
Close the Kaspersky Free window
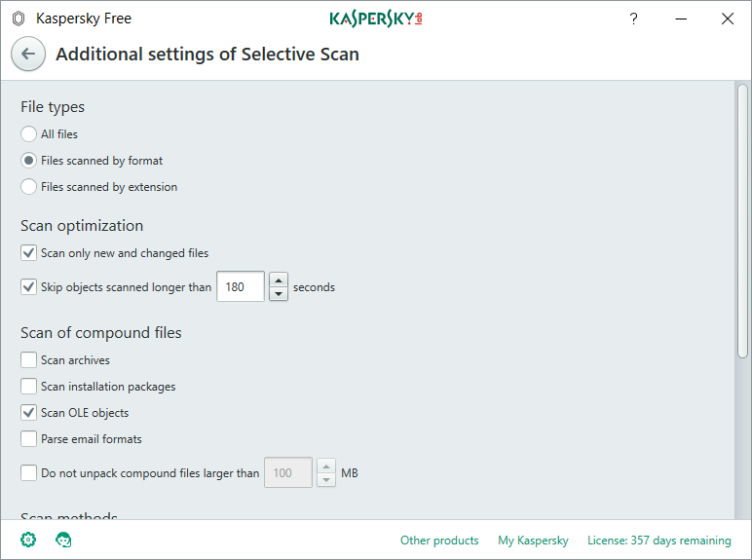(x=728, y=19)
